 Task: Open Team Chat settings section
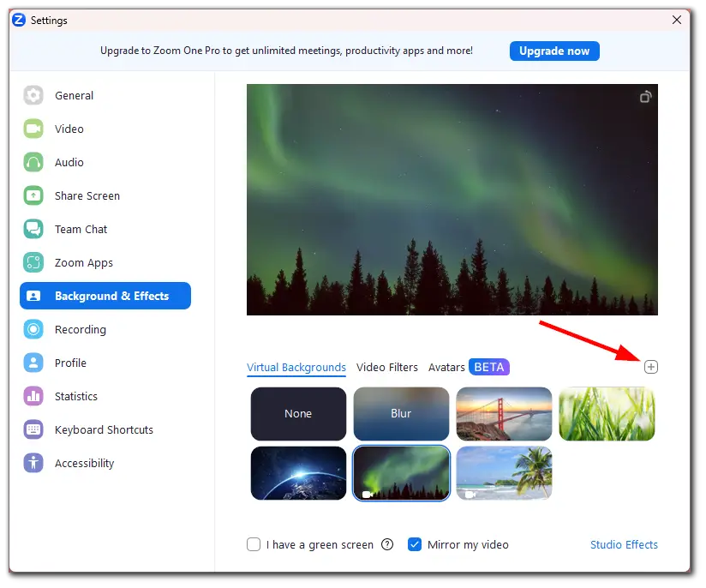105,229
